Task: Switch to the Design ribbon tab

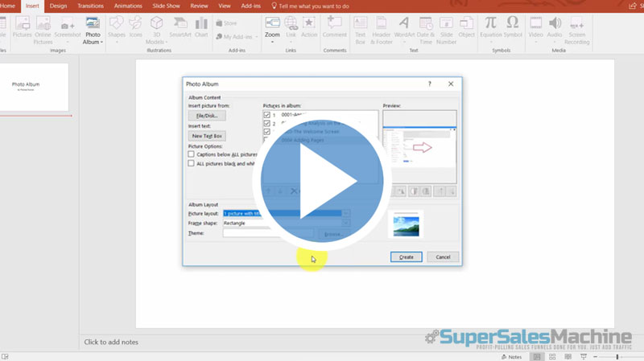Action: click(58, 6)
